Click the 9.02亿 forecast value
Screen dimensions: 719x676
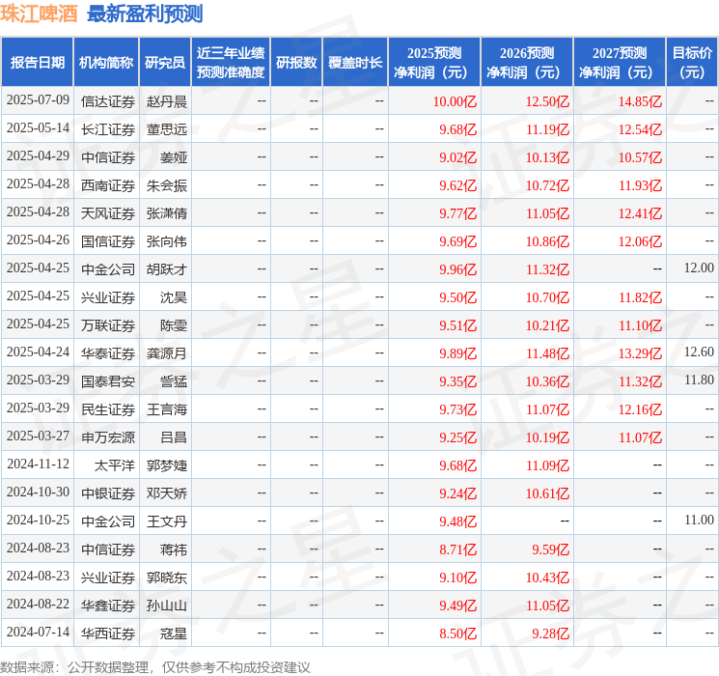pyautogui.click(x=458, y=157)
